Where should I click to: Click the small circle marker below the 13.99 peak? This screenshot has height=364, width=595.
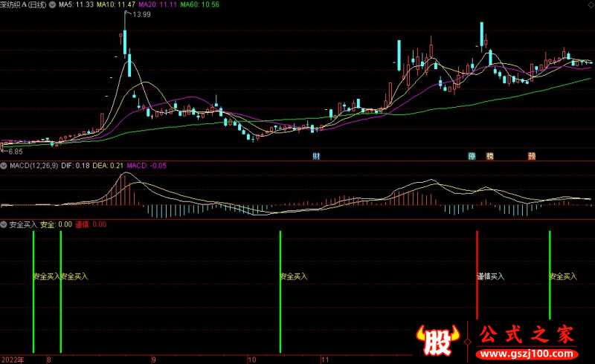(x=122, y=34)
